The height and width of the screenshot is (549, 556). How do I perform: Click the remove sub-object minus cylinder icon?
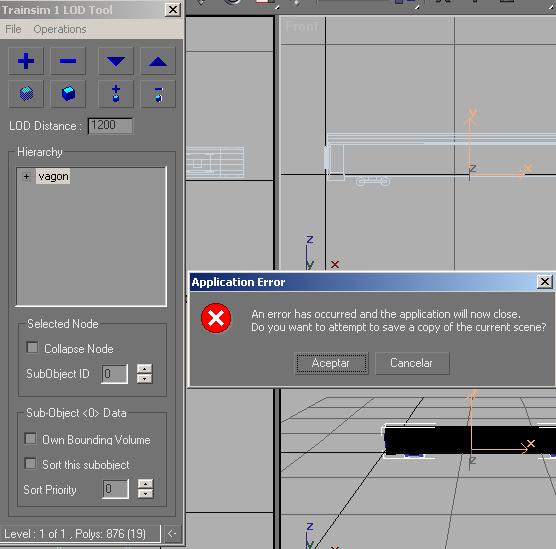[158, 94]
